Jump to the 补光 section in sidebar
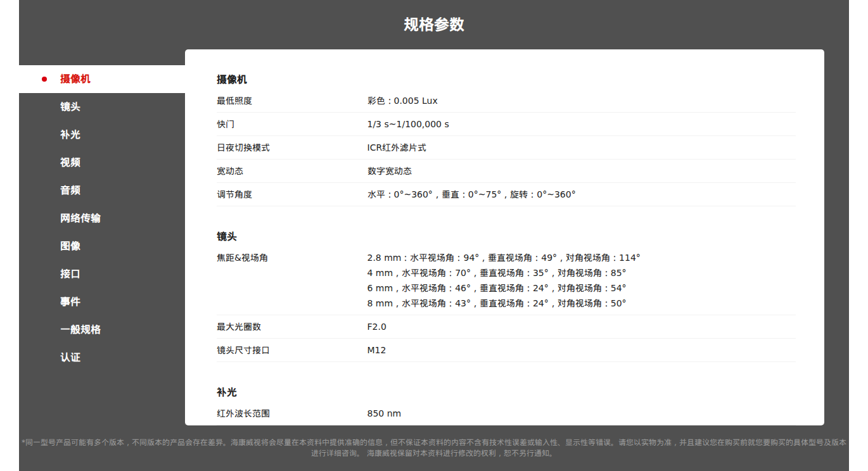 [102, 135]
